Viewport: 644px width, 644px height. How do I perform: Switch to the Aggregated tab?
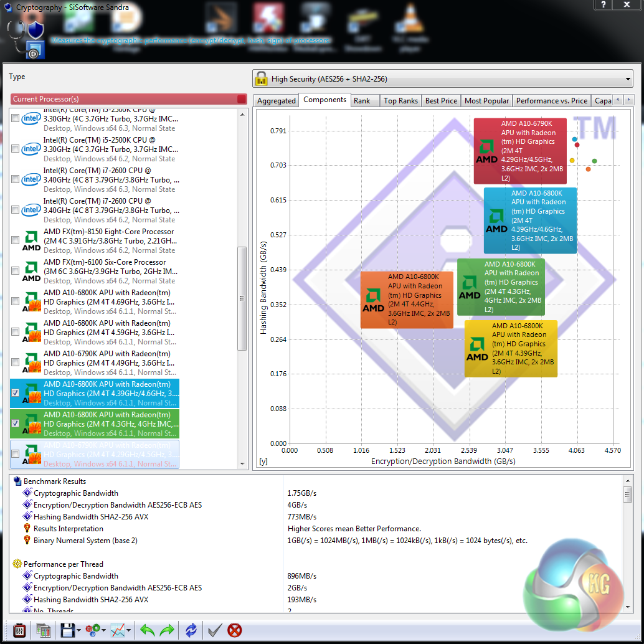click(276, 101)
